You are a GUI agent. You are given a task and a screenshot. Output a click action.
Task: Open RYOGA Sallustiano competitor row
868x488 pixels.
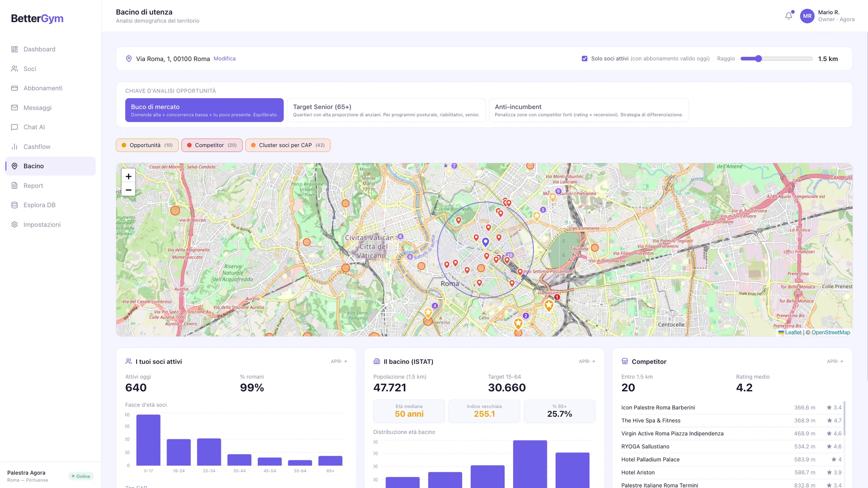[731, 447]
